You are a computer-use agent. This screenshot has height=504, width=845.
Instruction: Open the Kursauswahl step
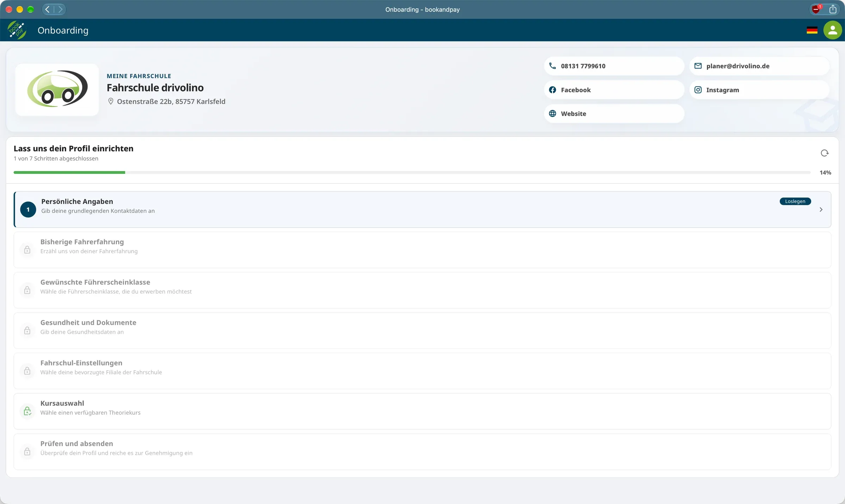(422, 411)
